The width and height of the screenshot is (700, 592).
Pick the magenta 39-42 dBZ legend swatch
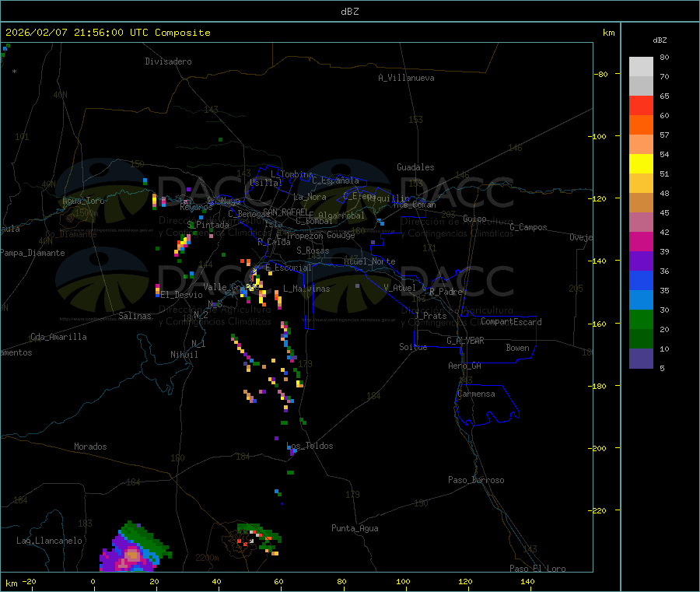641,241
